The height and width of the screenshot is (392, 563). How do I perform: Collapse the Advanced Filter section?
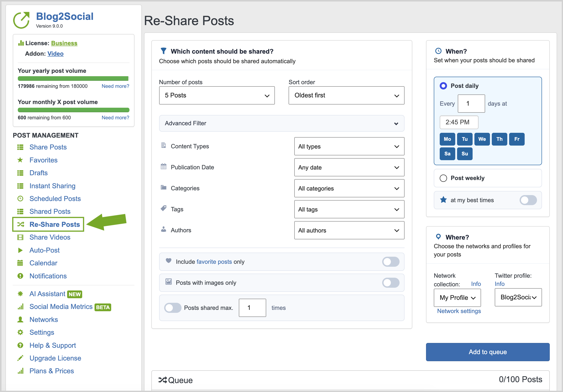tap(281, 123)
